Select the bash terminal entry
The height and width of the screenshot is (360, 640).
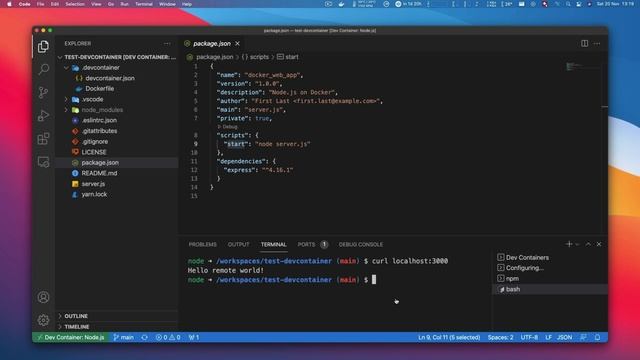[x=550, y=289]
